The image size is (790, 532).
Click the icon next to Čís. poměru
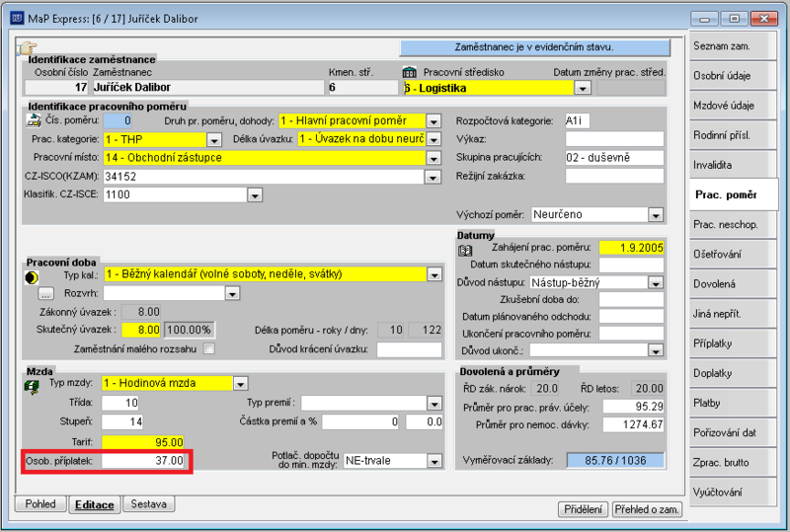34,120
